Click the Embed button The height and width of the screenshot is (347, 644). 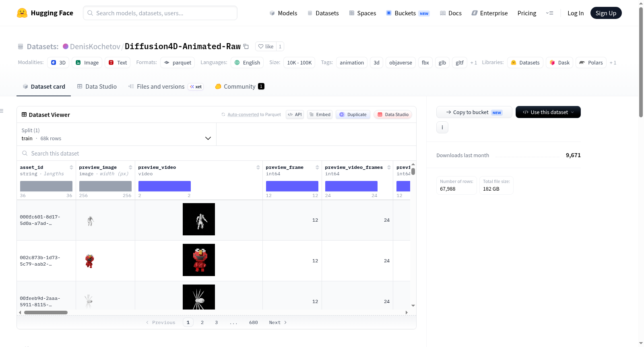click(320, 114)
